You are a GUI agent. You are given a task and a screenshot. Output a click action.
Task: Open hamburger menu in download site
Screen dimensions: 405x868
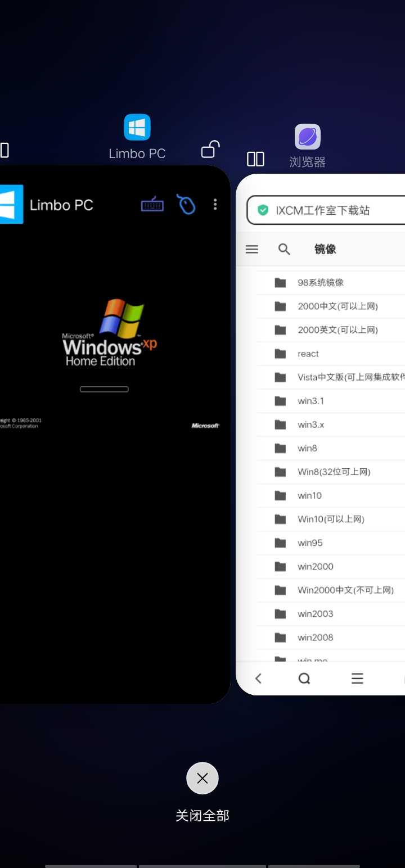tap(252, 249)
